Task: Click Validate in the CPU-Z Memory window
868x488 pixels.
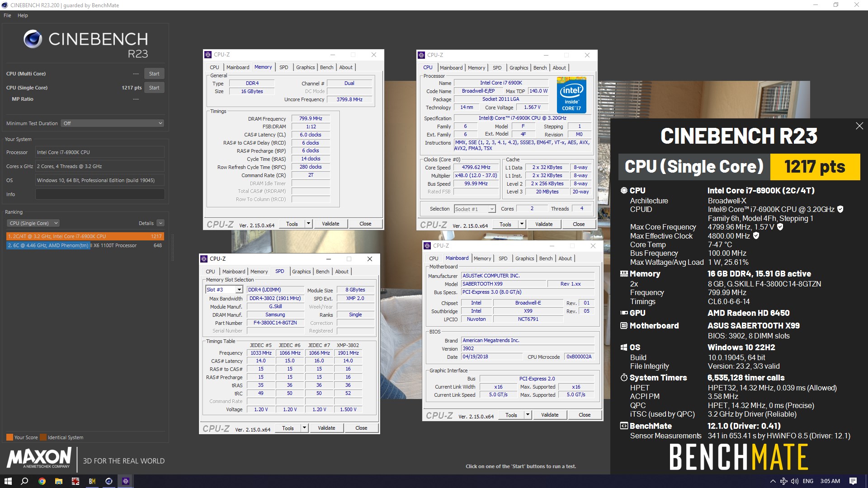Action: (330, 224)
